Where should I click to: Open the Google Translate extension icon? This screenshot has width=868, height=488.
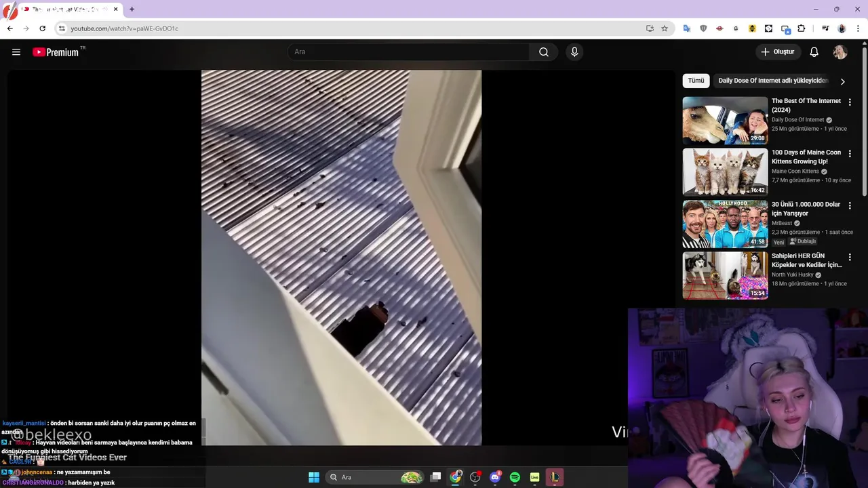click(x=687, y=28)
